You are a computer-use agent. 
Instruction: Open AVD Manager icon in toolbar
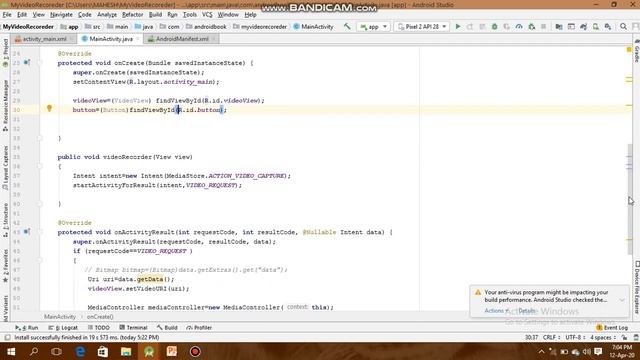(596, 27)
